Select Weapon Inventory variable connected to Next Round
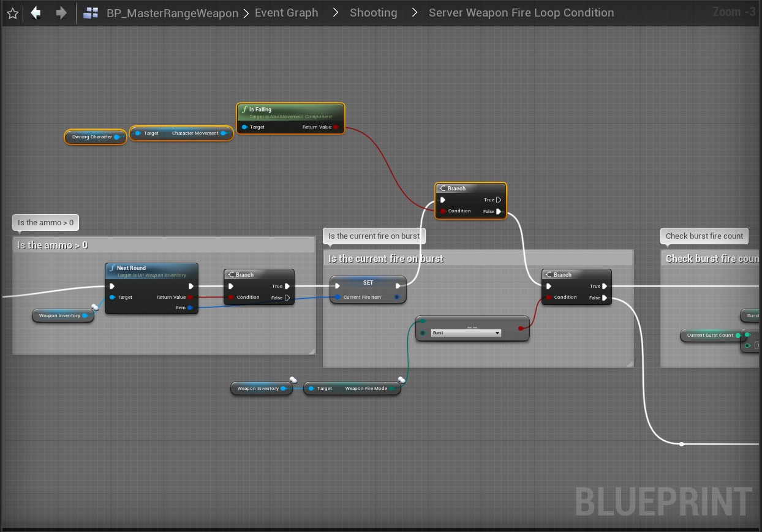The width and height of the screenshot is (762, 532). click(x=63, y=316)
